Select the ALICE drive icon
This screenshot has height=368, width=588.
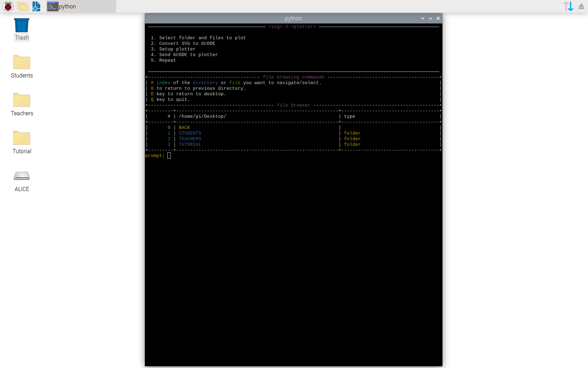coord(22,181)
